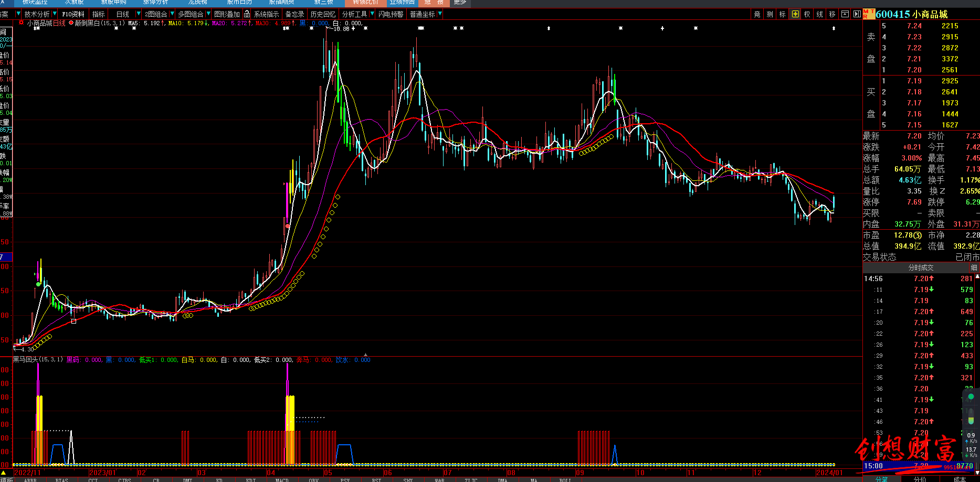Select the BOLL indicator tab
The height and width of the screenshot is (482, 980).
click(x=565, y=479)
